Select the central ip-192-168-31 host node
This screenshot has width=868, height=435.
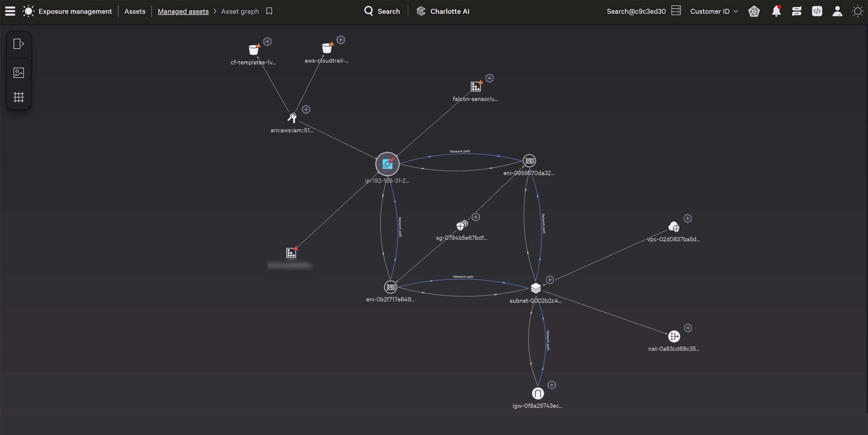387,164
